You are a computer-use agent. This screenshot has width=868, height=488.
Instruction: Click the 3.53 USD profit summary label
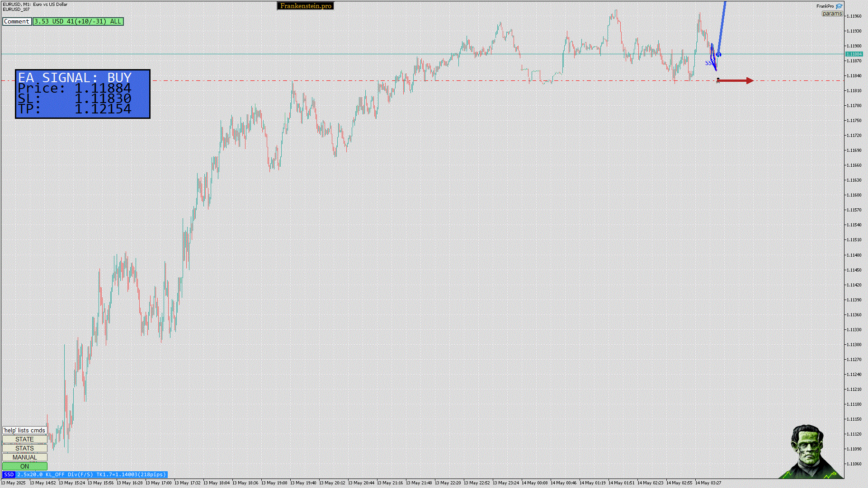coord(78,21)
